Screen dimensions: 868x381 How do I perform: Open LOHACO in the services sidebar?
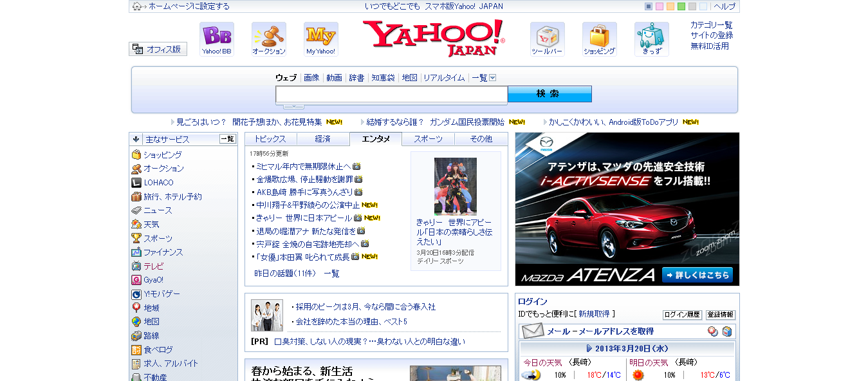pyautogui.click(x=158, y=183)
